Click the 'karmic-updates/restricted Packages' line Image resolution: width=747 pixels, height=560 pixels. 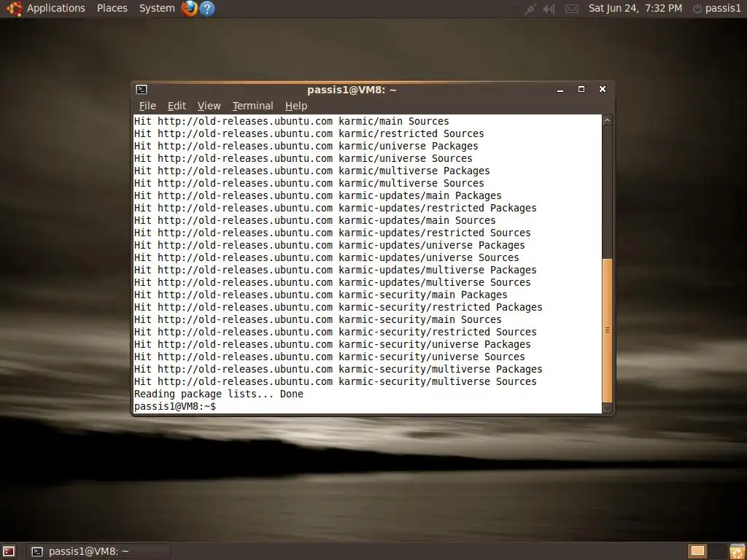tap(335, 208)
